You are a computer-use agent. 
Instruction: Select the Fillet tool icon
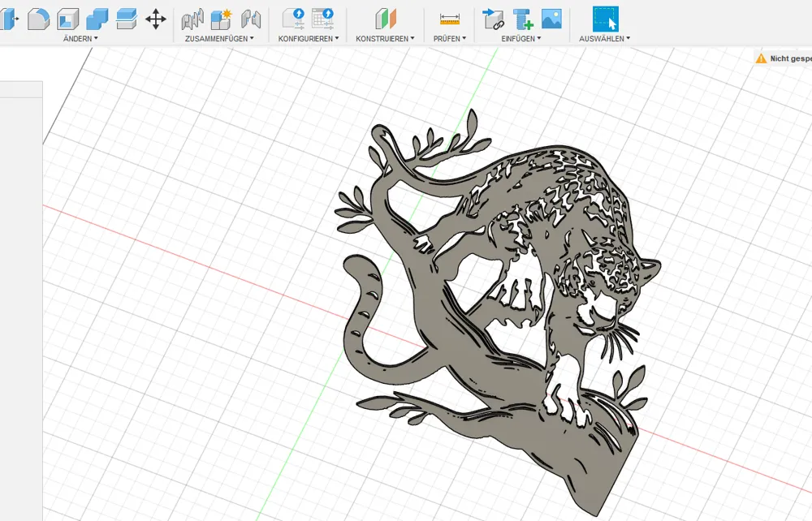point(38,19)
